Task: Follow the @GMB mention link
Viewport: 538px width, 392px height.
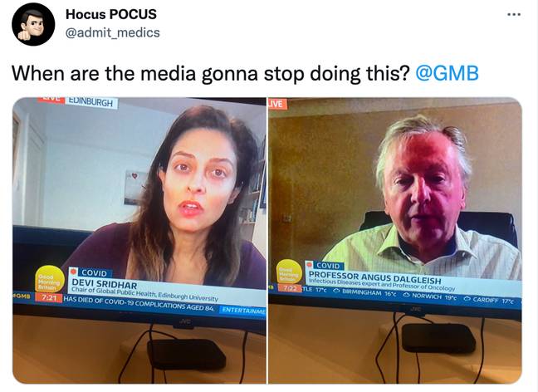Action: point(447,73)
